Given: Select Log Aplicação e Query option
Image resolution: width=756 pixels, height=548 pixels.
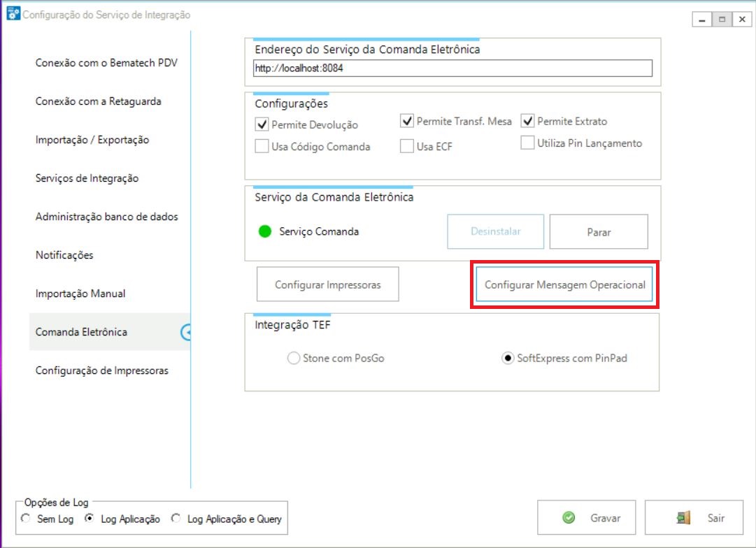Looking at the screenshot, I should (176, 518).
